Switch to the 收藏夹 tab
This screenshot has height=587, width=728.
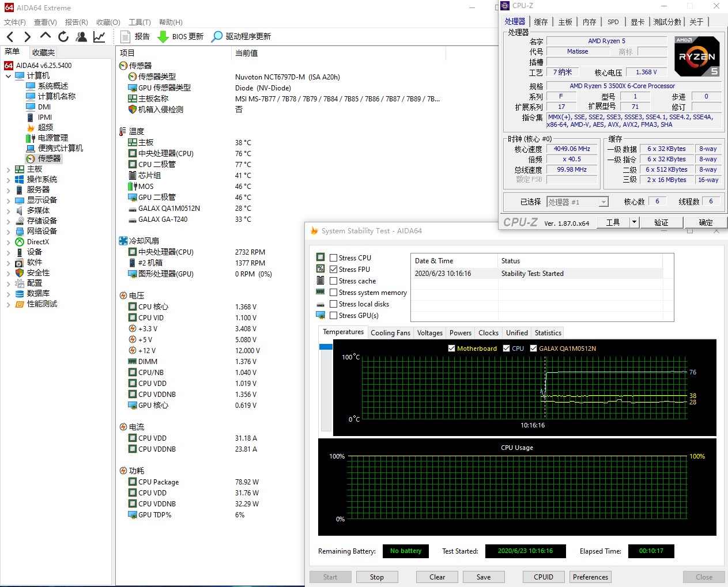(x=43, y=52)
